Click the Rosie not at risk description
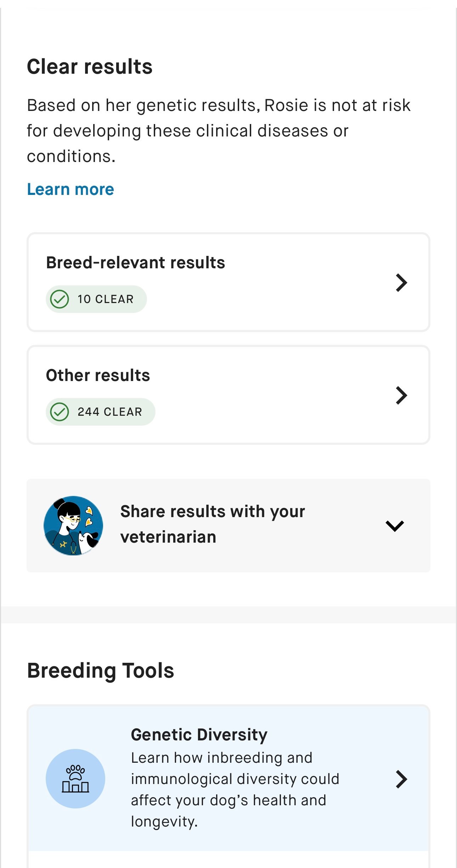This screenshot has width=457, height=868. pyautogui.click(x=219, y=131)
